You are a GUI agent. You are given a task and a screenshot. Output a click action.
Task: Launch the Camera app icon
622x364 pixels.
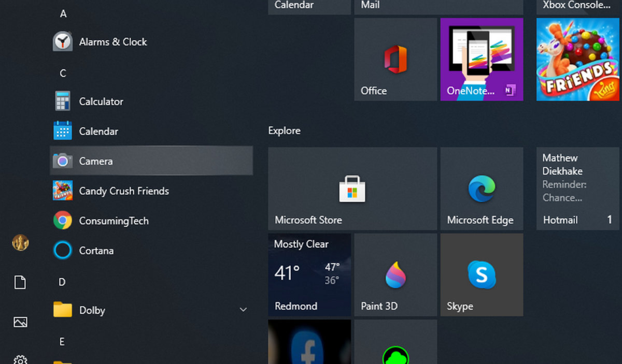(63, 161)
